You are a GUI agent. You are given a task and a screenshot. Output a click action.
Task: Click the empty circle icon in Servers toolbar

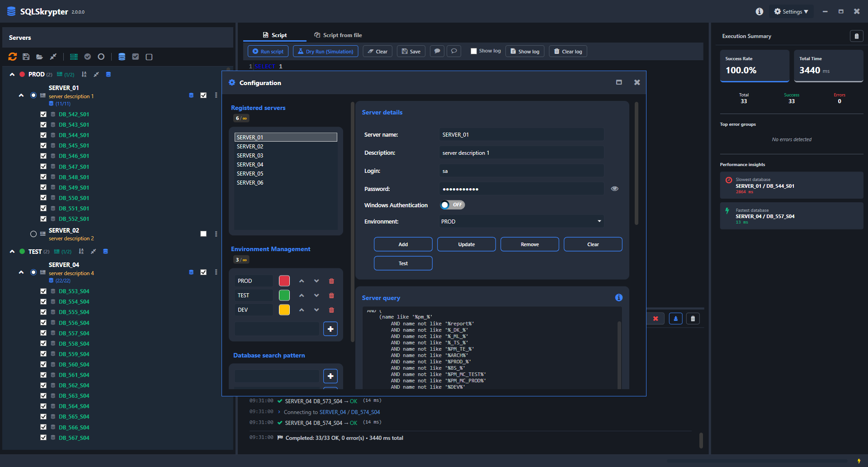coord(101,57)
